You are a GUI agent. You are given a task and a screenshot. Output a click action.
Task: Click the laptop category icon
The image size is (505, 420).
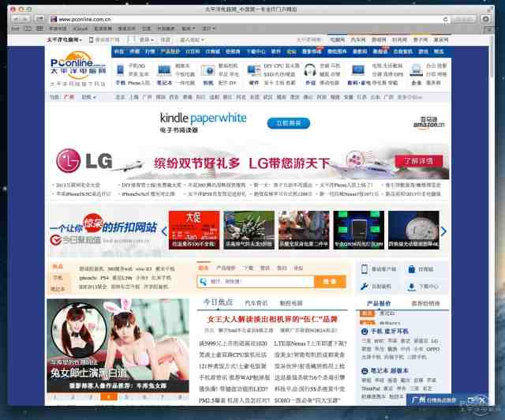[164, 70]
